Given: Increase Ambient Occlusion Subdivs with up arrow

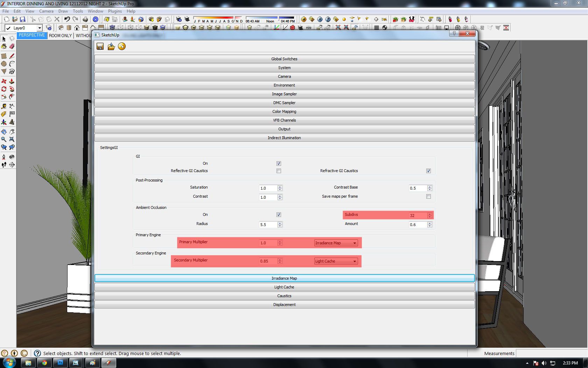Looking at the screenshot, I should [x=430, y=214].
